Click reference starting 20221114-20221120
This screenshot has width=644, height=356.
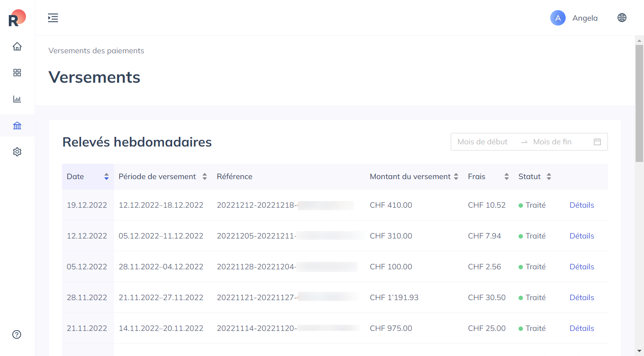click(x=288, y=328)
